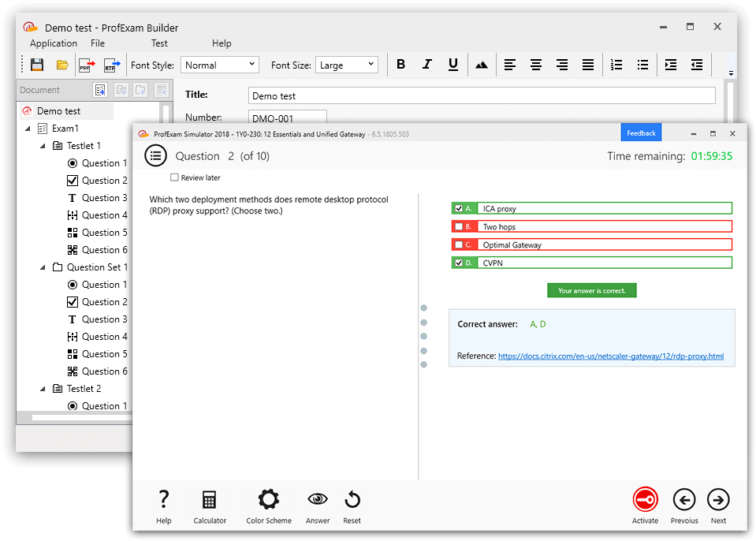This screenshot has width=756, height=541.
Task: Toggle italic formatting
Action: click(x=426, y=64)
